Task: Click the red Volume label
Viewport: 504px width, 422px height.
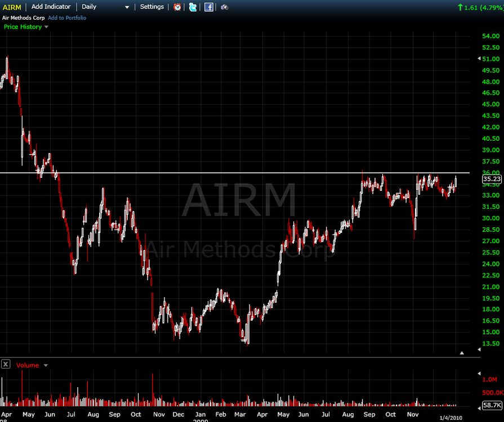Action: [28, 365]
